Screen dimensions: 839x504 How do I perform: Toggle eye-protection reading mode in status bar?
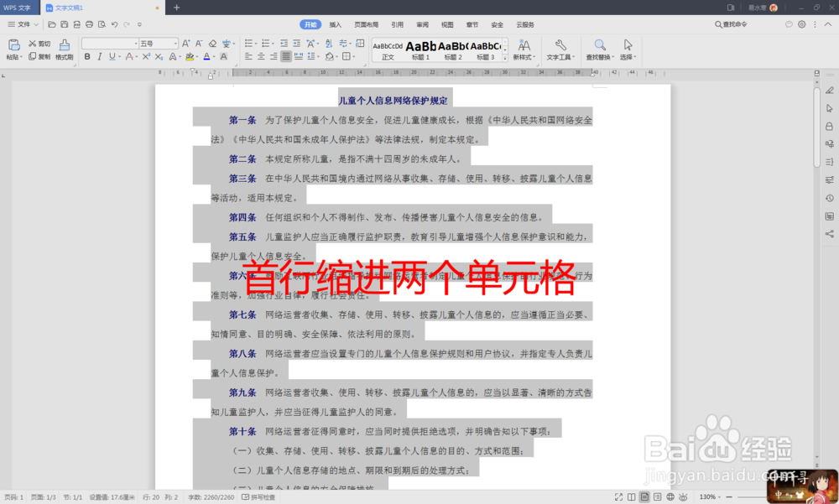click(684, 496)
